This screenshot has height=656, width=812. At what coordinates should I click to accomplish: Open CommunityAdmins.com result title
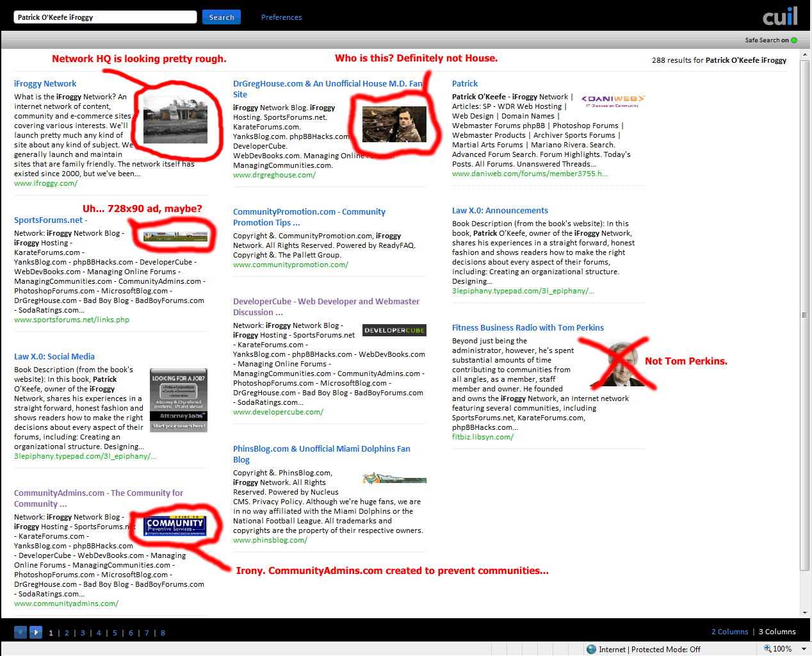(x=99, y=498)
